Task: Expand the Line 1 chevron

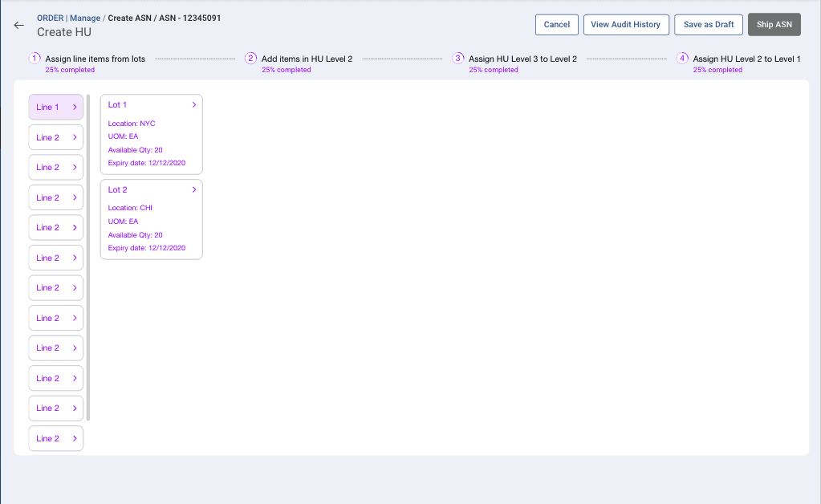Action: (x=75, y=107)
